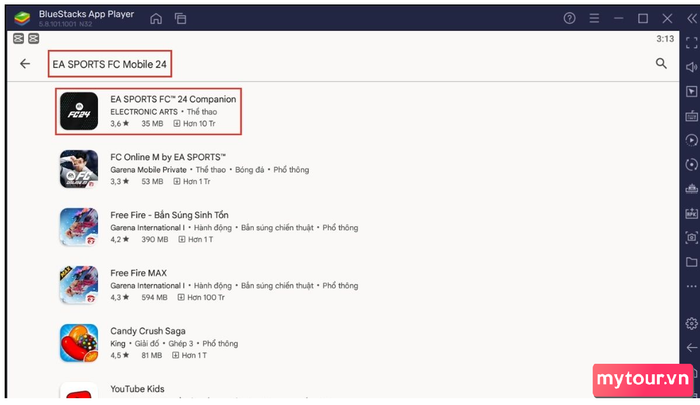
Task: Open BlueStacks home screen icon
Action: pos(156,18)
